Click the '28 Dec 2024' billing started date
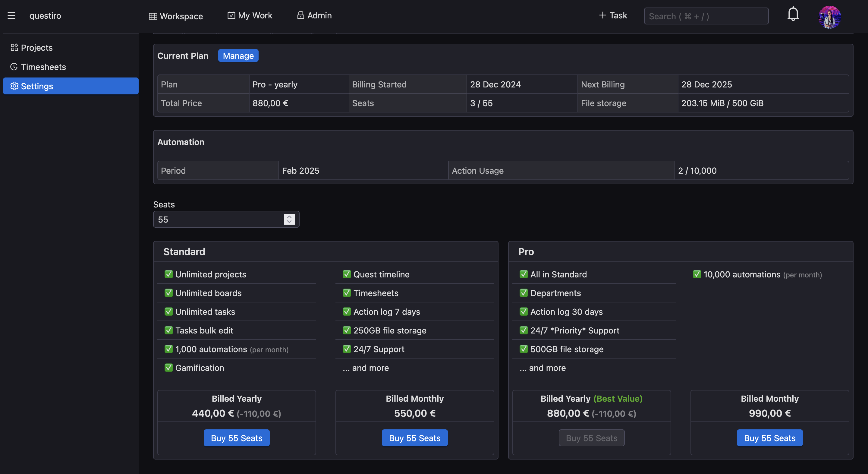The image size is (868, 474). pos(495,84)
